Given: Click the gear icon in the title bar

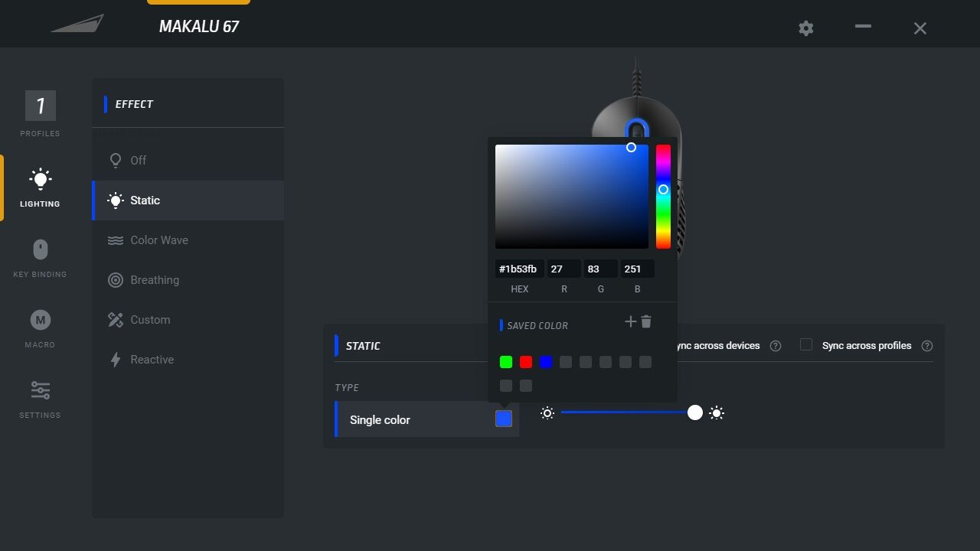Looking at the screenshot, I should 805,28.
